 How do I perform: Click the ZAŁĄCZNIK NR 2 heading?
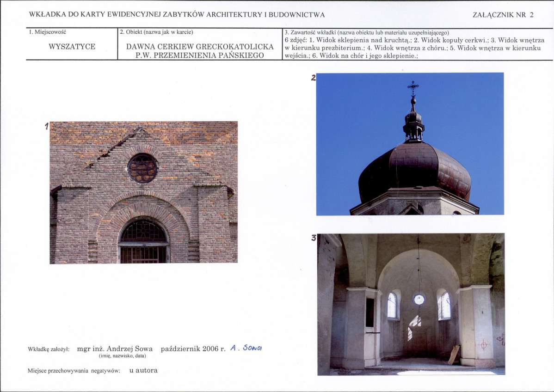point(503,15)
